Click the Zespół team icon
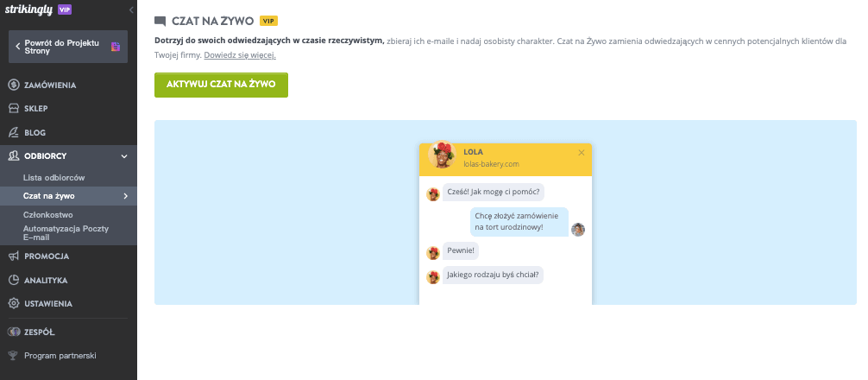Screen dimensions: 868x380 point(14,331)
